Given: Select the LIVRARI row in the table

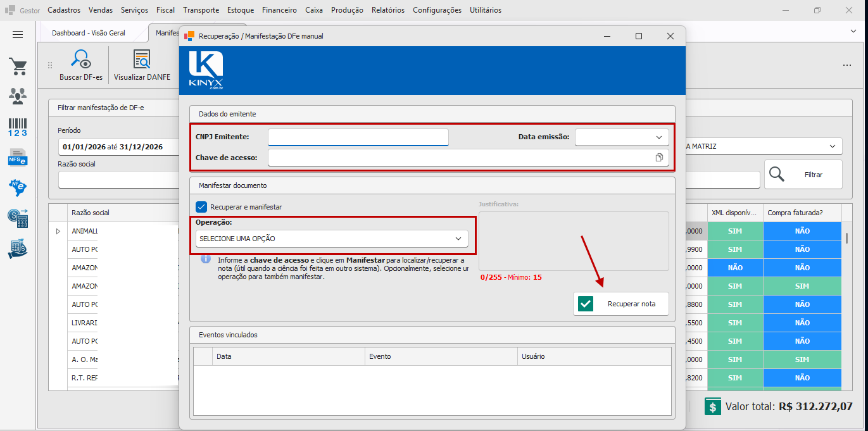Looking at the screenshot, I should tap(85, 323).
